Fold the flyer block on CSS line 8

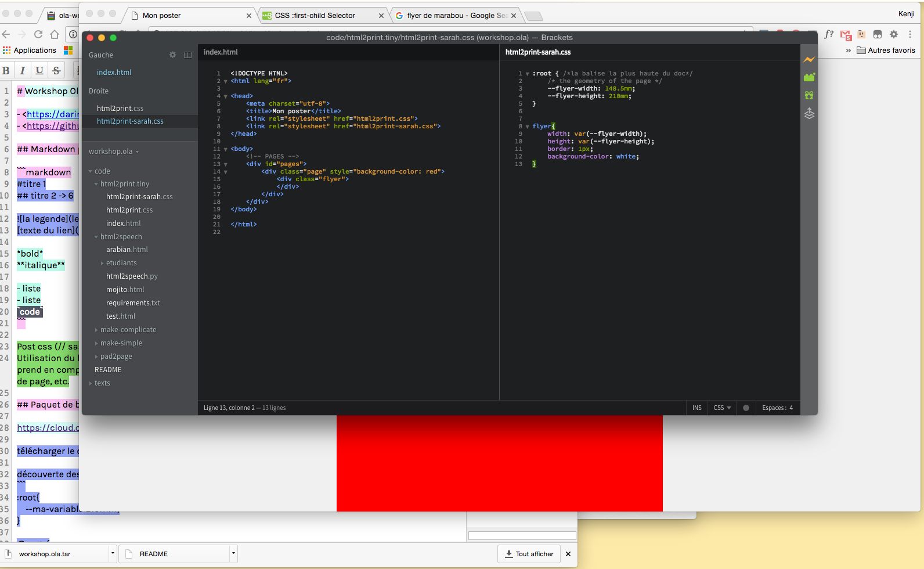coord(527,127)
